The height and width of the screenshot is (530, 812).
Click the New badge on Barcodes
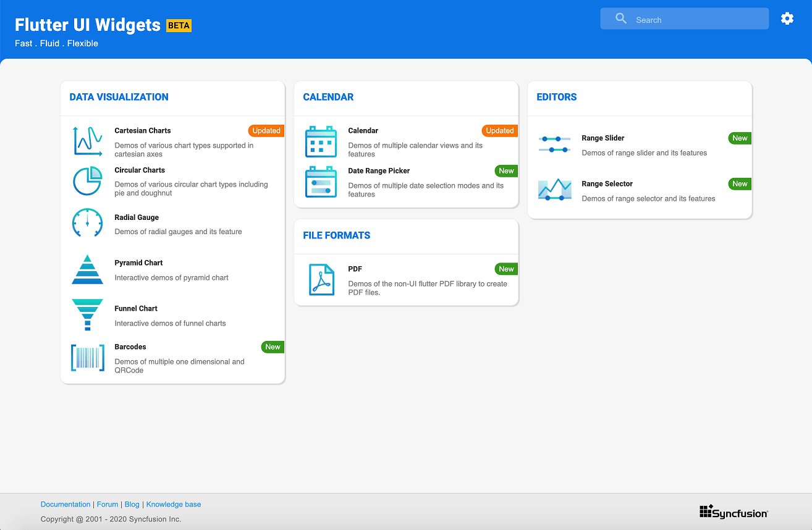click(273, 347)
